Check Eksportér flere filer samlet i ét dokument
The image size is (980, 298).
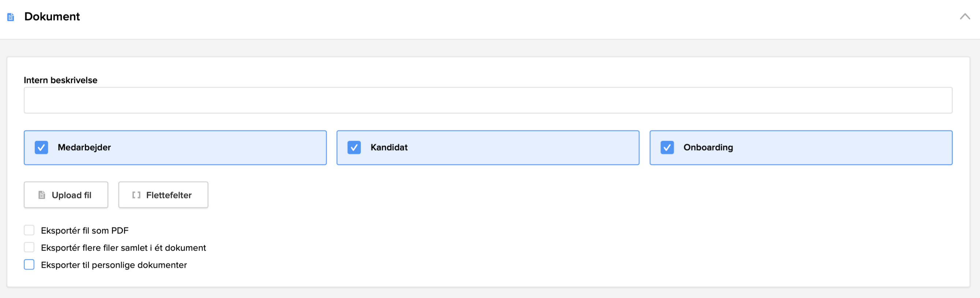point(29,247)
